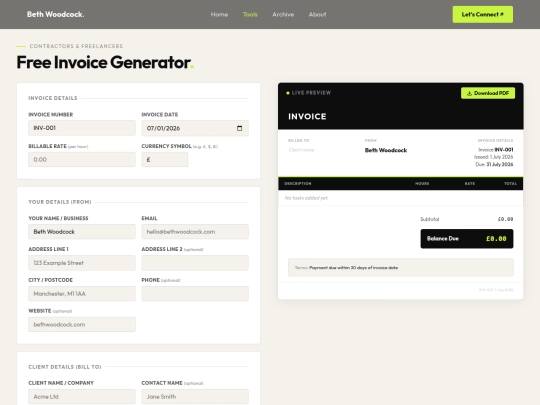
Task: Click "No tasks added yet" preview text
Action: coord(306,198)
